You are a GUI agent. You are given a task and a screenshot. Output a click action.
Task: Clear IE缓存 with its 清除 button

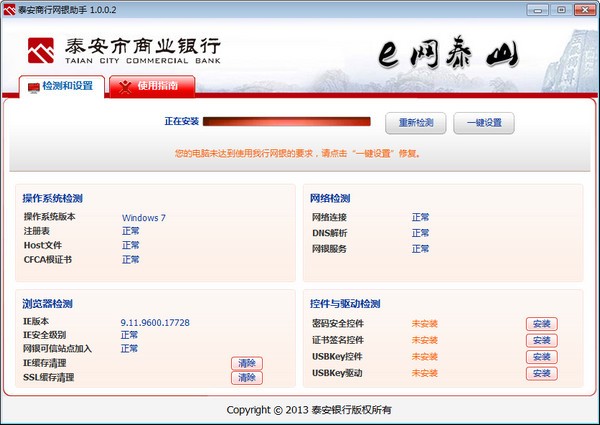(x=246, y=362)
